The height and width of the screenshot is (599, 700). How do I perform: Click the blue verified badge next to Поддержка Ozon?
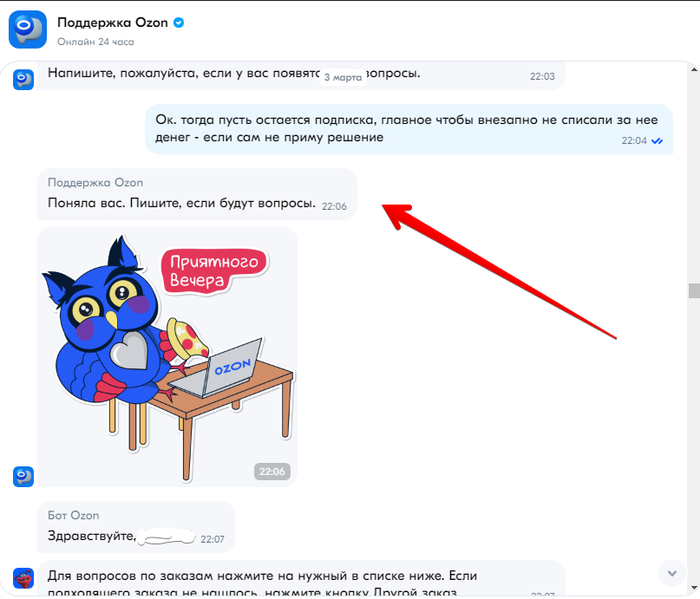[x=179, y=23]
